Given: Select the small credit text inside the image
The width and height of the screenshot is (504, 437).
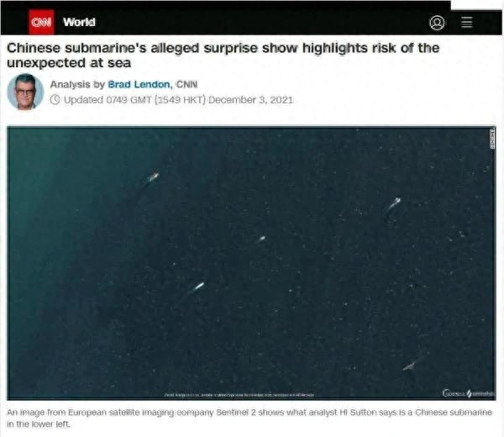Looking at the screenshot, I should [239, 394].
